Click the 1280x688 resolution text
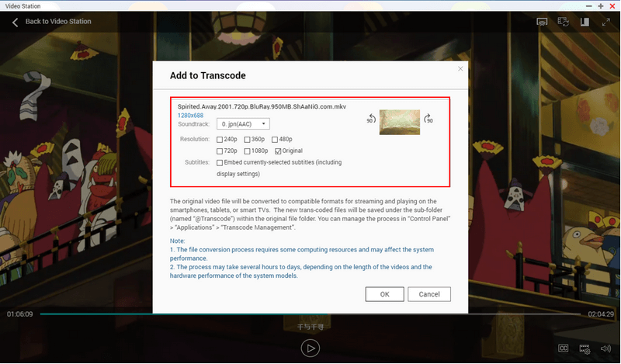621x364 pixels. tap(190, 116)
